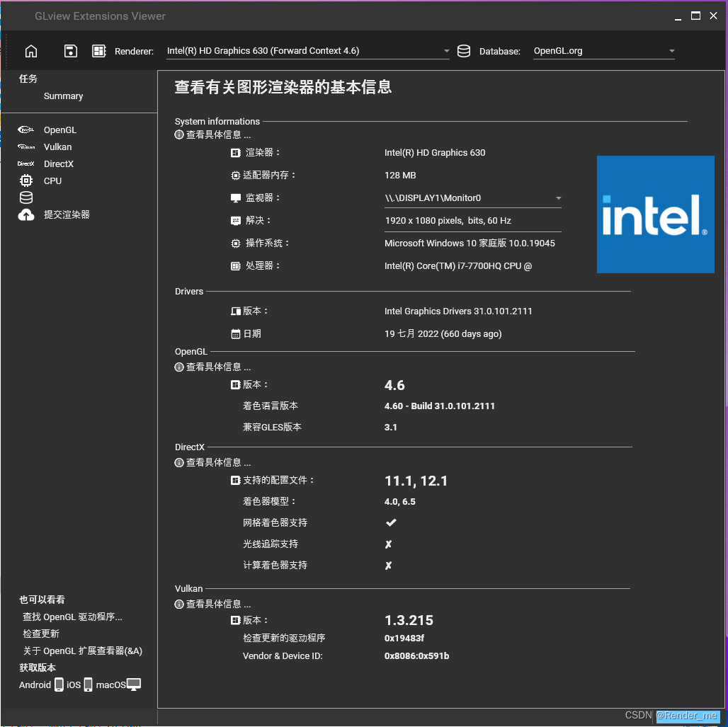
Task: Open the CPU sidebar section
Action: 52,181
